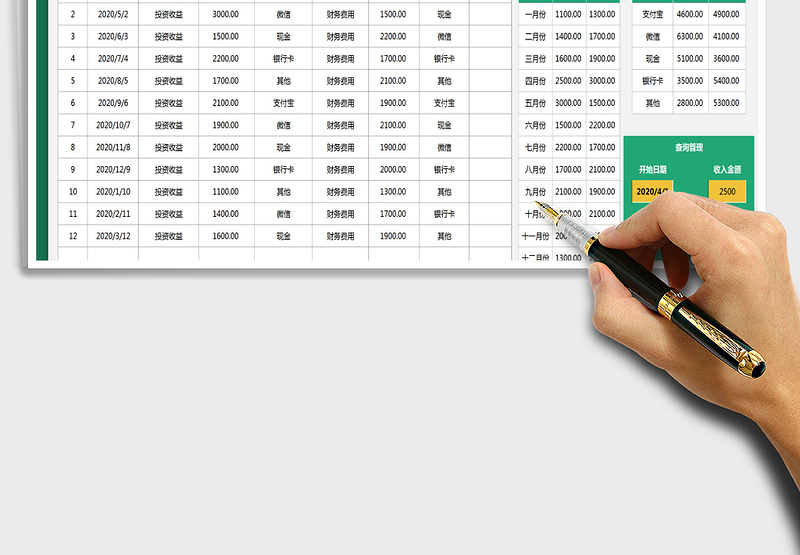Select the date cell 2020/3/12
800x555 pixels.
(x=112, y=236)
